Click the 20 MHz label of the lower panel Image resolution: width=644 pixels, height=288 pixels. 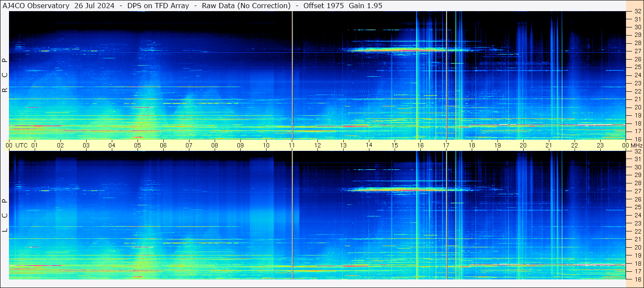coord(637,247)
